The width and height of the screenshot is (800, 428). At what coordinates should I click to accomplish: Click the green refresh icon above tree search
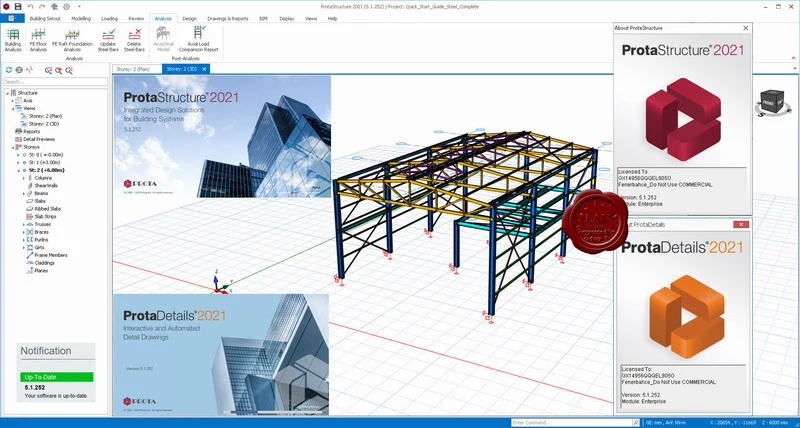[x=9, y=70]
